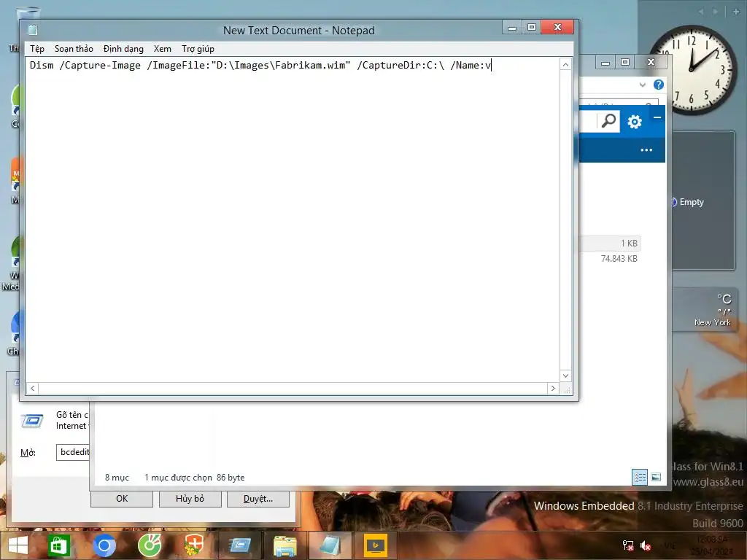This screenshot has height=560, width=747.
Task: Open the Windows Start button
Action: [18, 545]
